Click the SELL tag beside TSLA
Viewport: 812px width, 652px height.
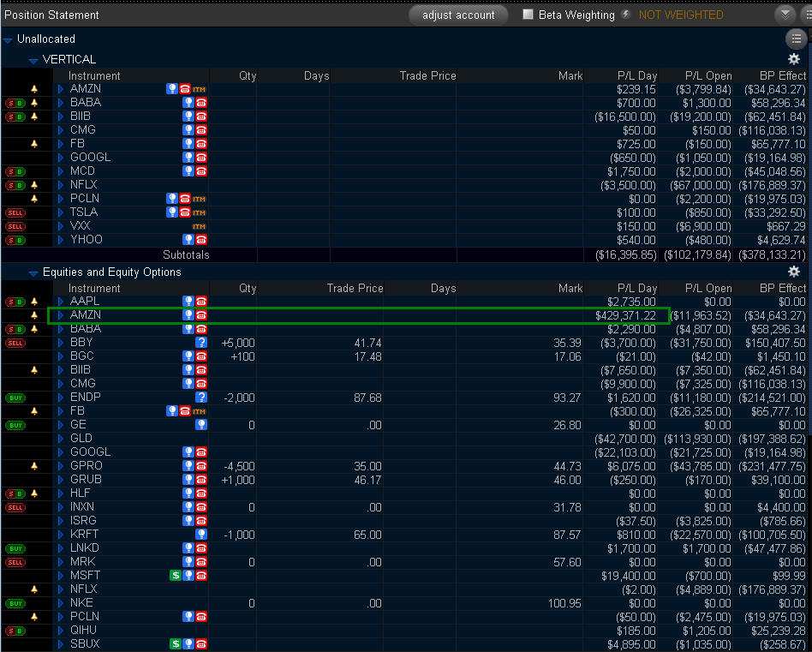(x=15, y=212)
